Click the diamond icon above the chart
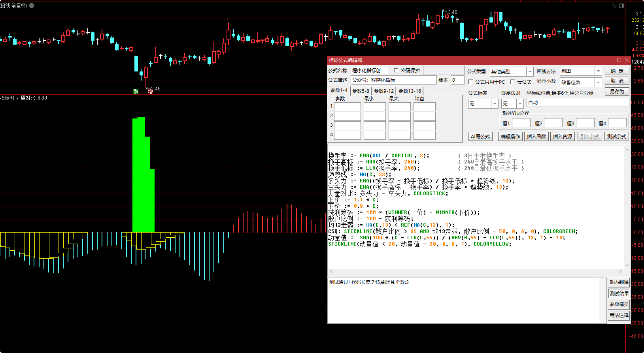This screenshot has width=644, height=353. [x=614, y=6]
